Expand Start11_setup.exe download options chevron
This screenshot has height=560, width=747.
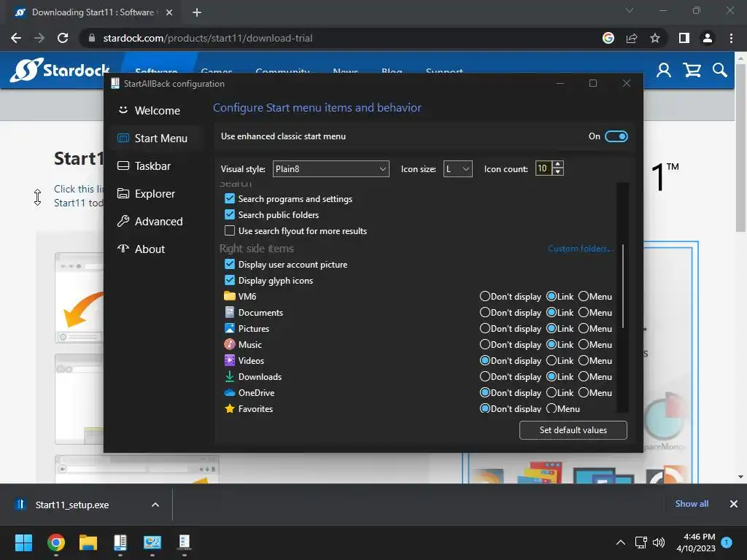click(x=155, y=505)
